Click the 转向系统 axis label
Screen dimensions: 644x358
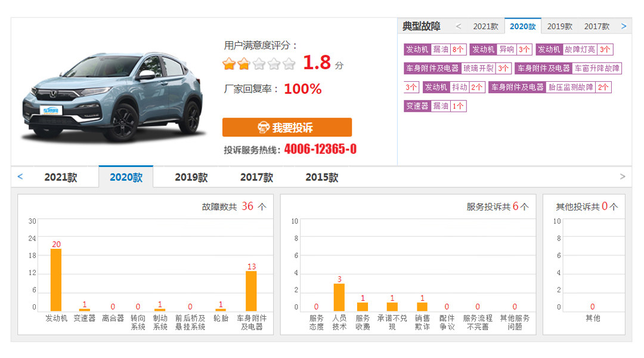click(138, 322)
